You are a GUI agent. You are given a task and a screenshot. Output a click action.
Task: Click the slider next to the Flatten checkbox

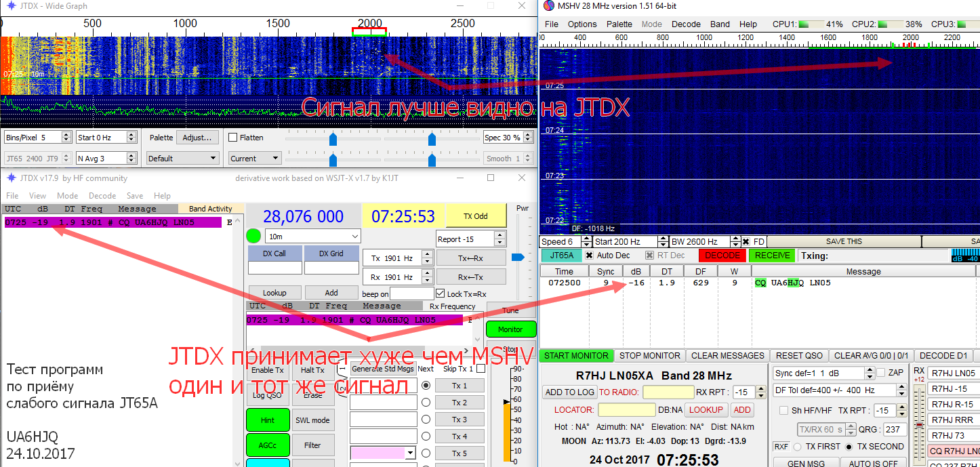[333, 139]
